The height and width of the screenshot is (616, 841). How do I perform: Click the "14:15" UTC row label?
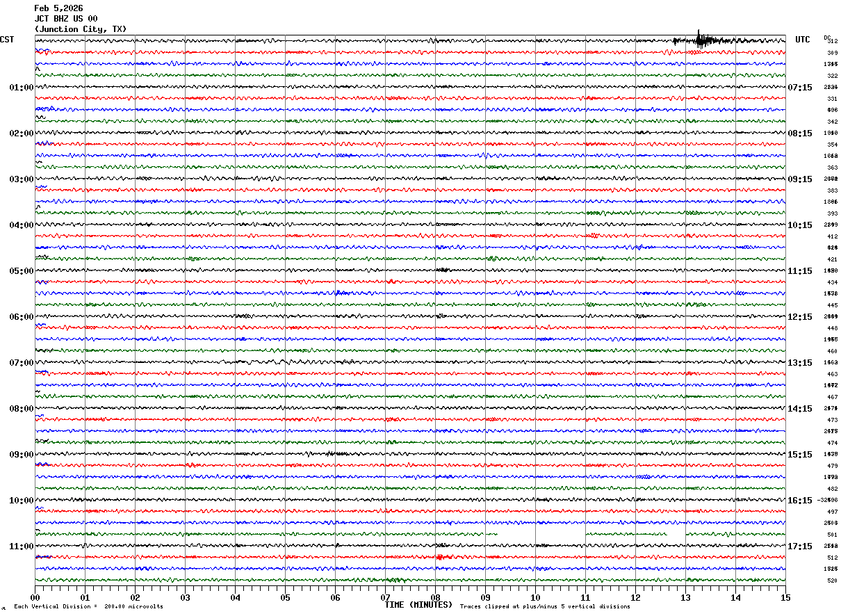click(800, 409)
